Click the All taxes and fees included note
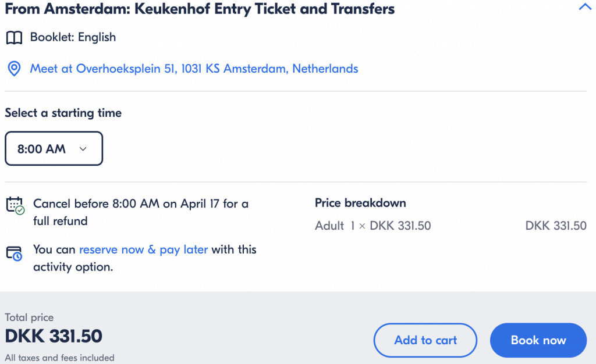 tap(60, 358)
